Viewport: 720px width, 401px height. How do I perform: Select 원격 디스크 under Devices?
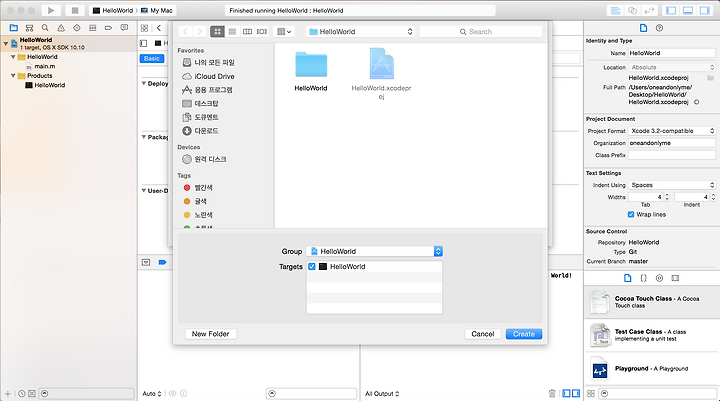pos(204,159)
